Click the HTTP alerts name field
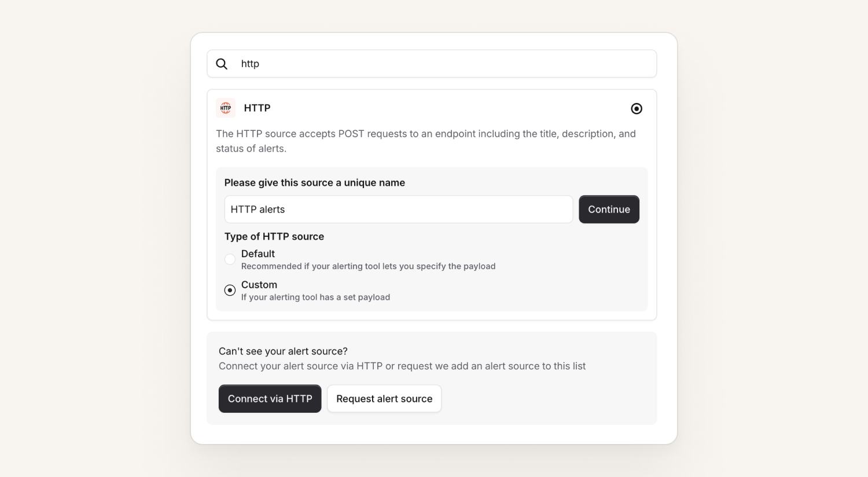The height and width of the screenshot is (477, 868). (x=399, y=210)
